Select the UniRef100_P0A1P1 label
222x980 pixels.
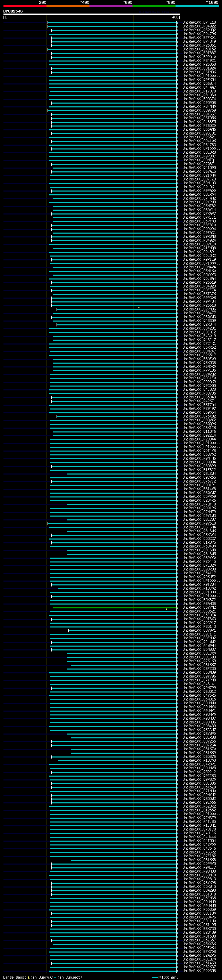pyautogui.click(x=199, y=485)
